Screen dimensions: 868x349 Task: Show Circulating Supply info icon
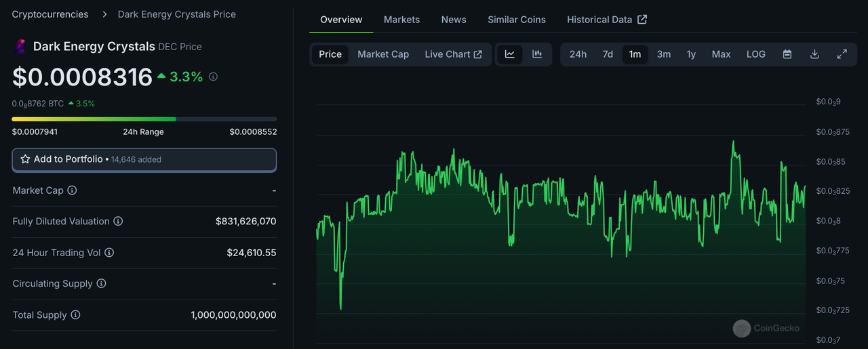101,283
